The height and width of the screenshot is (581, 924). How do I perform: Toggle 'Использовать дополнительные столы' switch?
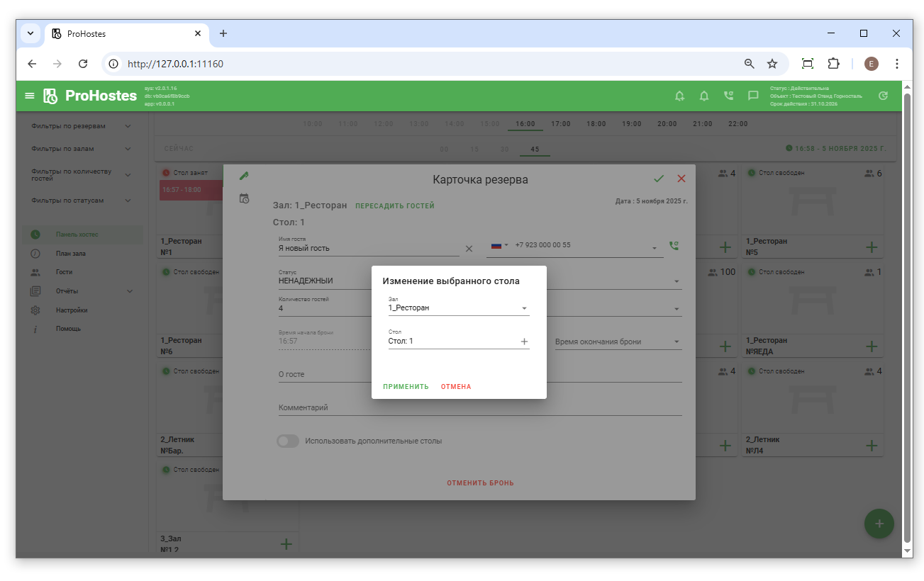[288, 441]
